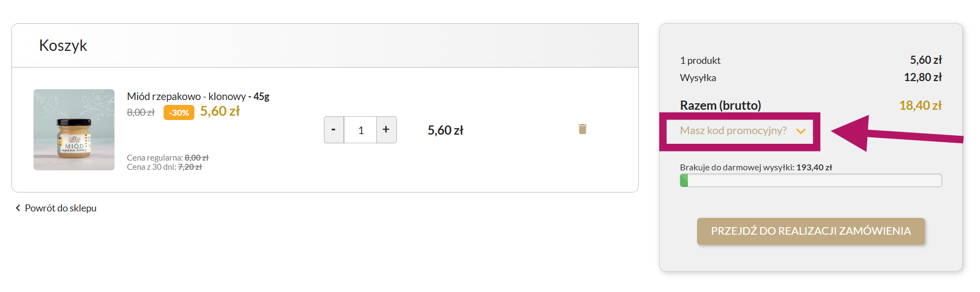
Task: Decrease quantity with the minus button
Action: pos(334,130)
